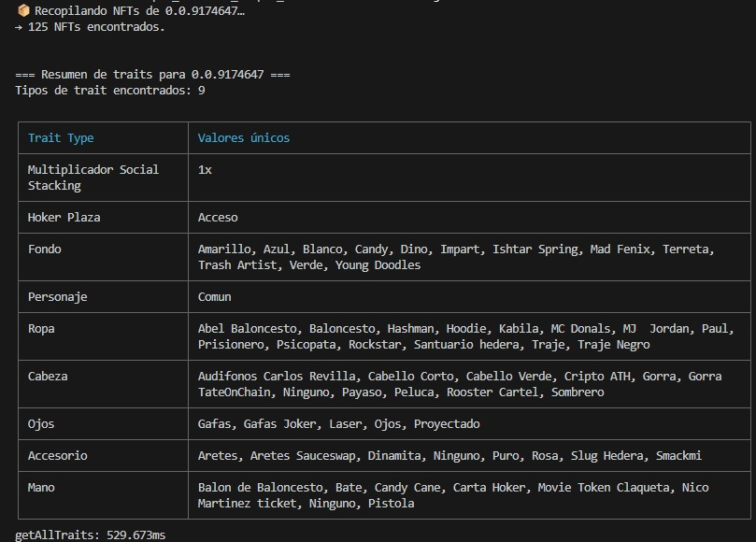Image resolution: width=756 pixels, height=542 pixels.
Task: Click the "Young Doodles" value in Fondo row
Action: click(378, 265)
